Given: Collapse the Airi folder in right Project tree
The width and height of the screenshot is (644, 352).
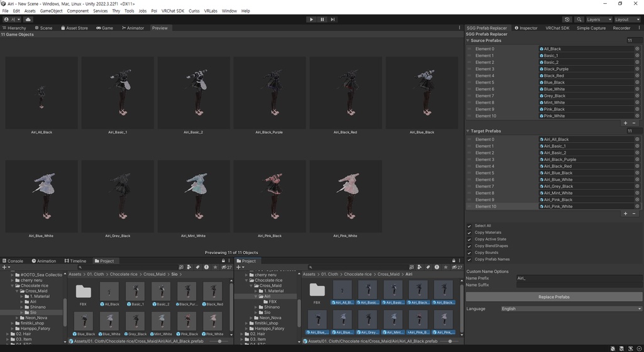Looking at the screenshot, I should [x=255, y=296].
